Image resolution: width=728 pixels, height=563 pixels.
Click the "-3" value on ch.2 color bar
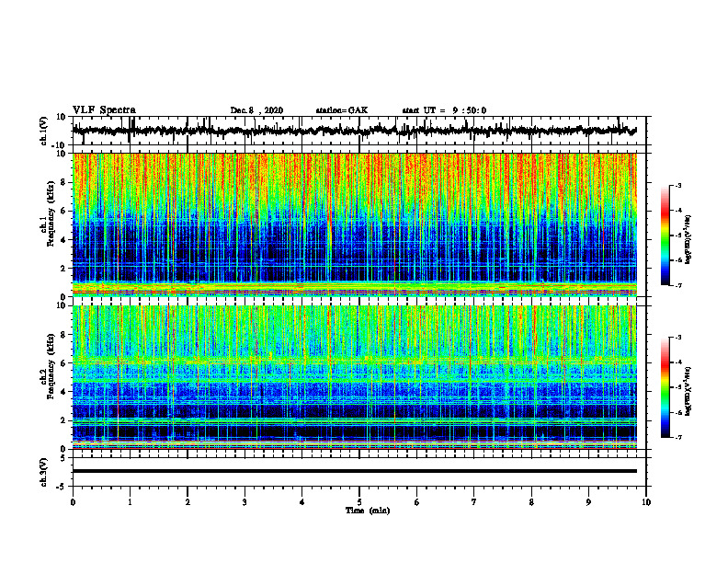pyautogui.click(x=677, y=338)
